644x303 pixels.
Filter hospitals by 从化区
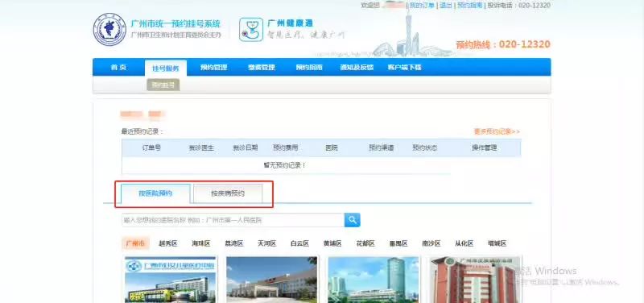click(x=464, y=243)
